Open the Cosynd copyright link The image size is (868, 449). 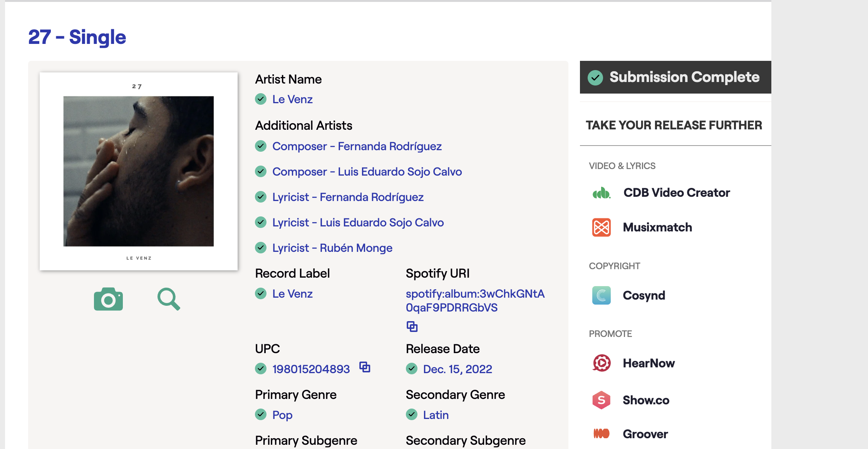click(x=644, y=295)
